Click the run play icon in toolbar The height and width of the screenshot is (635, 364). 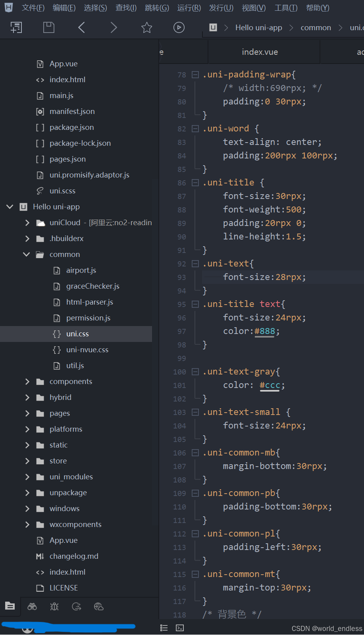point(179,27)
